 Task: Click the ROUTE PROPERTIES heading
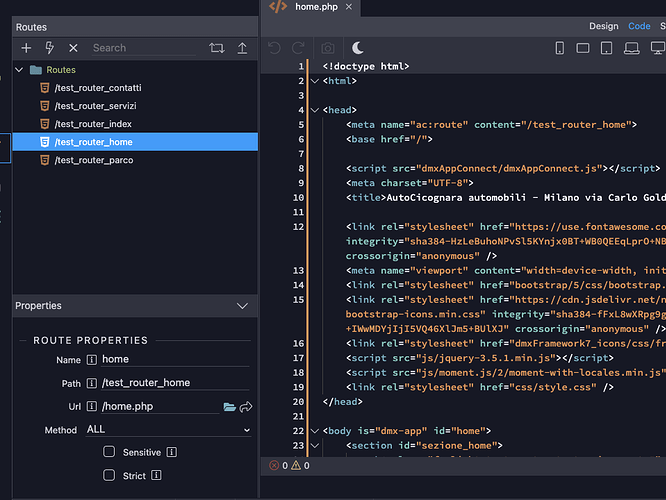90,340
